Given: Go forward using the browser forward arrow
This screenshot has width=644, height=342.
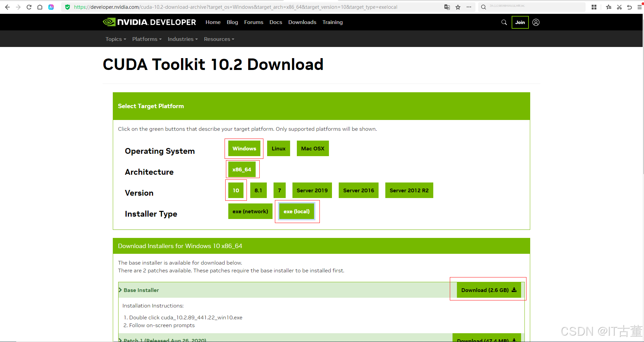Looking at the screenshot, I should [x=18, y=7].
